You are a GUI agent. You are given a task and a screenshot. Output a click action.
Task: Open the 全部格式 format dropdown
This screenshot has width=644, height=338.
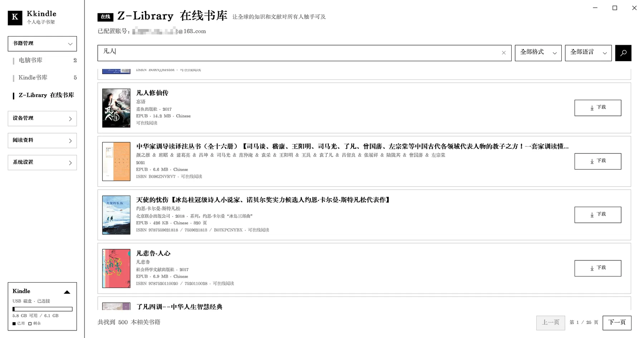click(x=538, y=53)
